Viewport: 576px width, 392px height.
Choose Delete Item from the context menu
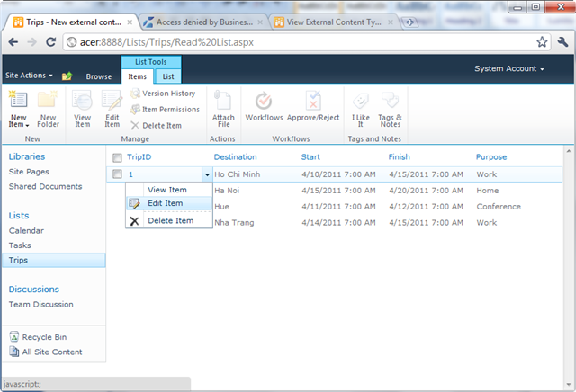169,220
